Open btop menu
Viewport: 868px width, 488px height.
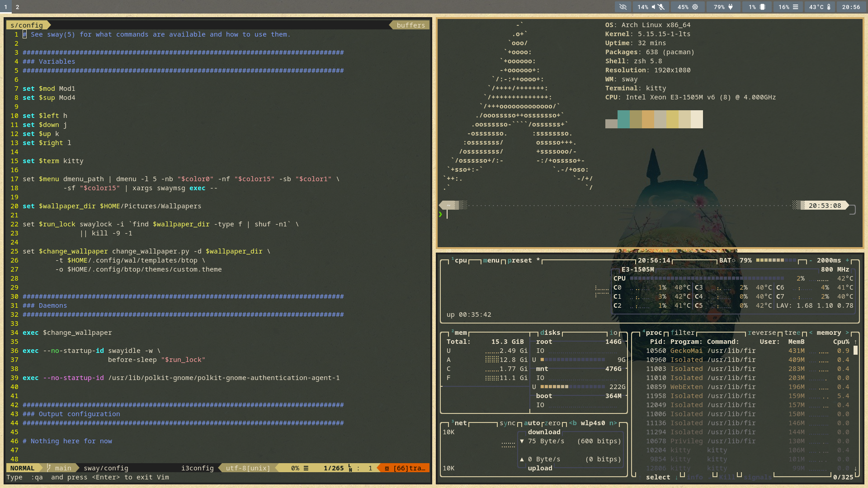(491, 260)
